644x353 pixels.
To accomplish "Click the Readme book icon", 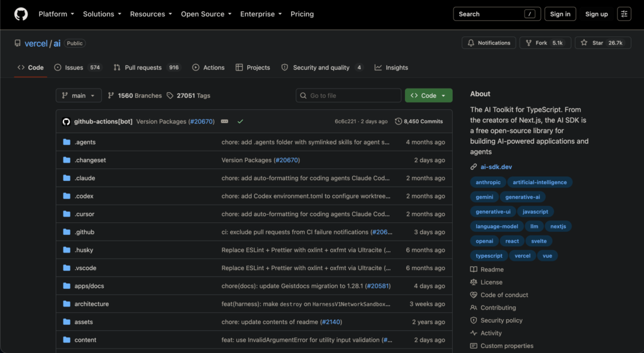I will [474, 269].
